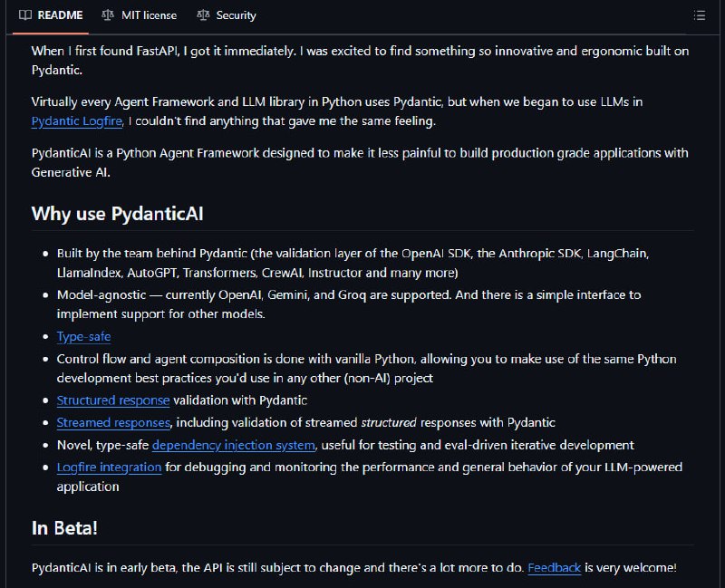The height and width of the screenshot is (588, 725).
Task: Follow the Pydantic Logfire link
Action: (77, 121)
